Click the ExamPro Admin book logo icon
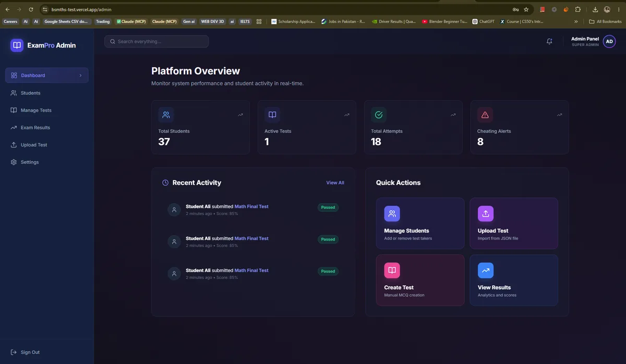The height and width of the screenshot is (364, 626). [x=17, y=45]
